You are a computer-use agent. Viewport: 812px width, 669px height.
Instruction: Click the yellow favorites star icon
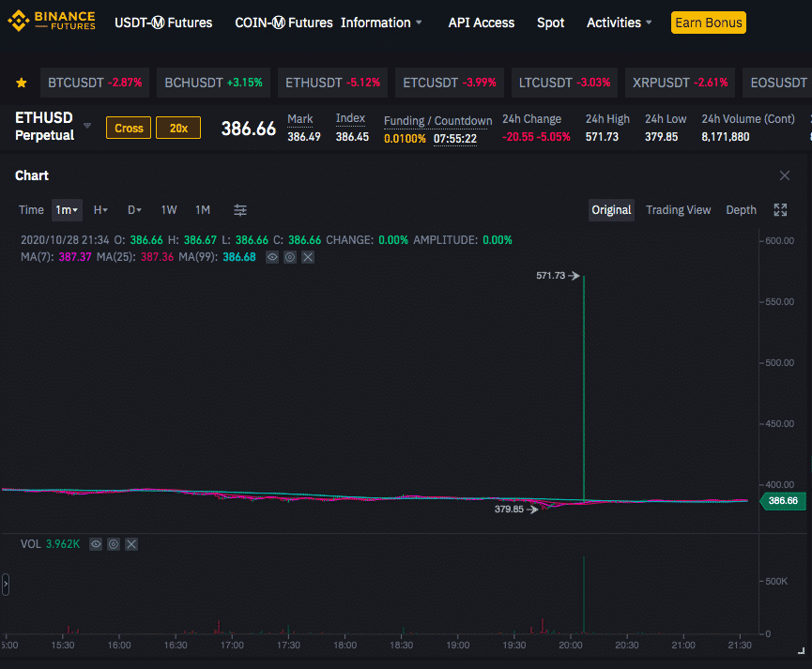(22, 83)
